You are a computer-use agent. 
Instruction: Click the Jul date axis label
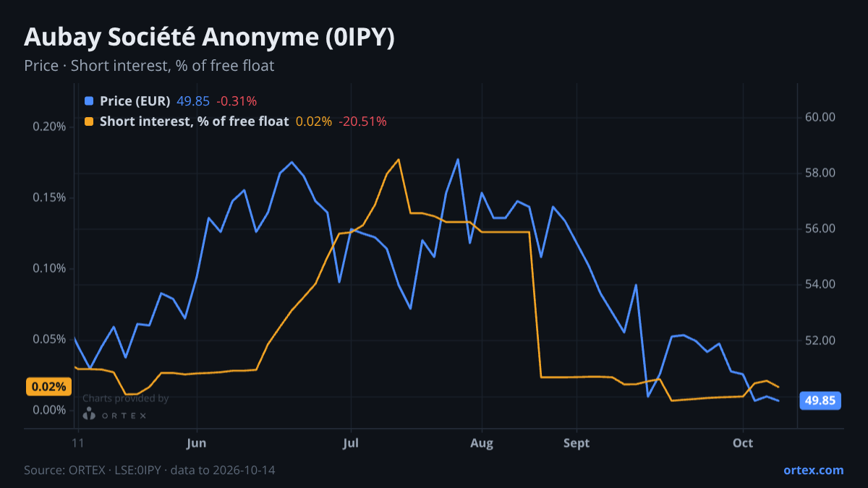(x=351, y=443)
